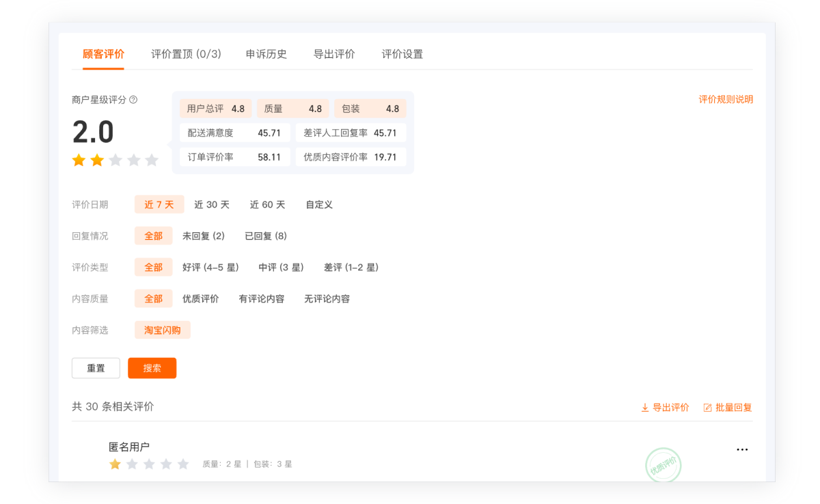Click the help icon beside 商户星级评分
Viewport: 820px width, 504px height.
[133, 100]
